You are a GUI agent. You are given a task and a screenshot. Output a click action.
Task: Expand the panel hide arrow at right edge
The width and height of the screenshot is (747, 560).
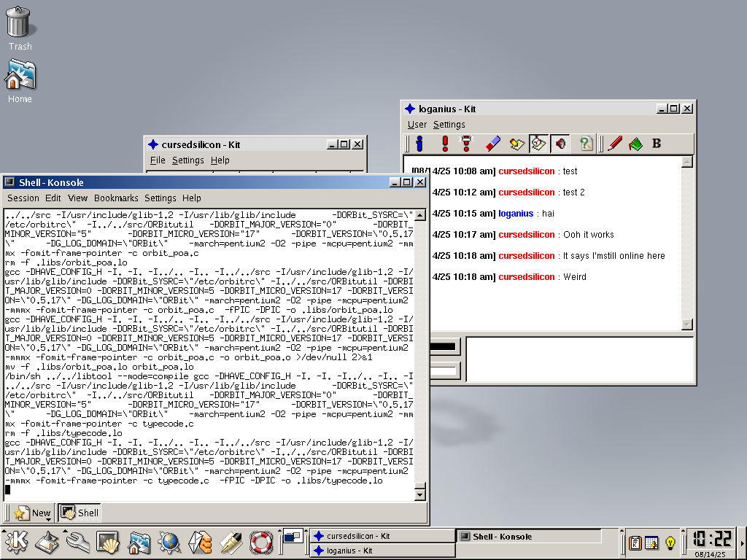click(742, 542)
